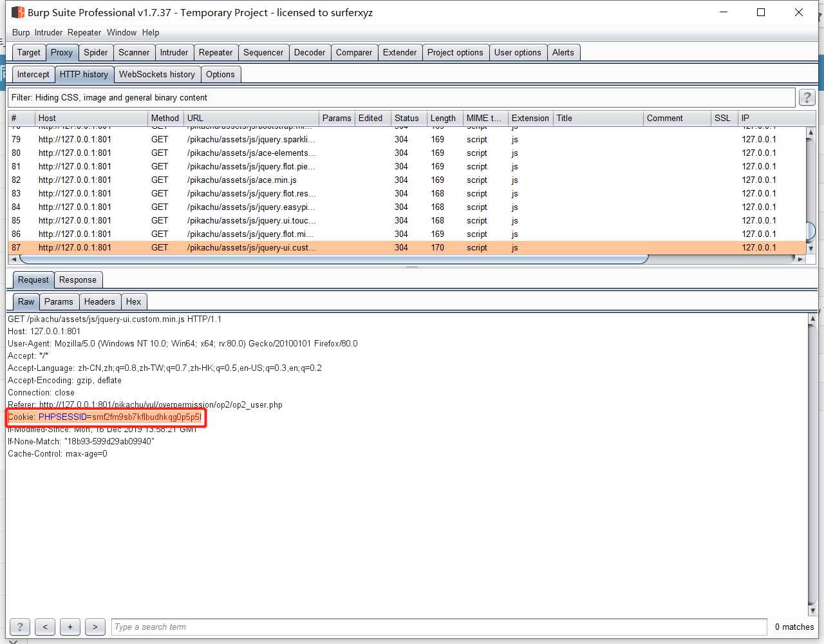Select the Params view tab

[x=59, y=301]
